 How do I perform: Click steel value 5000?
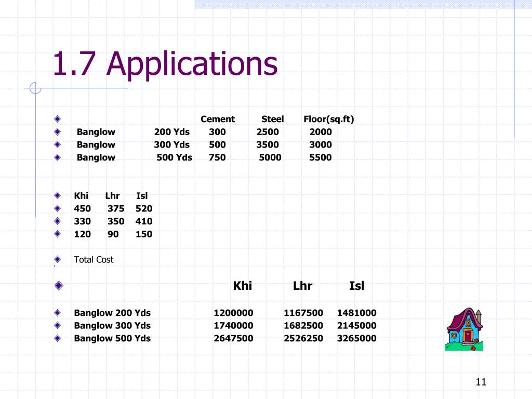pos(270,157)
